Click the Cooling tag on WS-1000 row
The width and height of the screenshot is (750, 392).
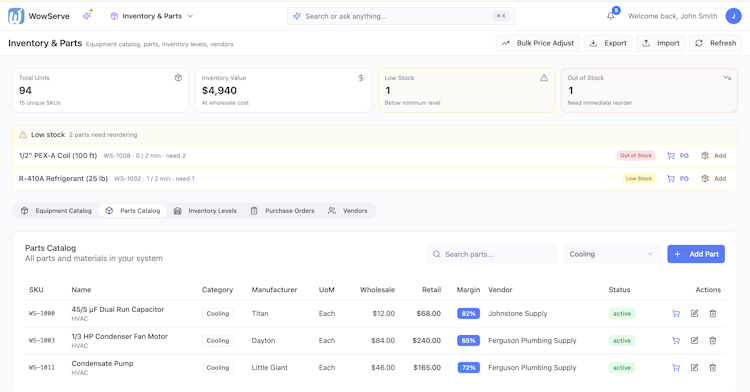218,314
